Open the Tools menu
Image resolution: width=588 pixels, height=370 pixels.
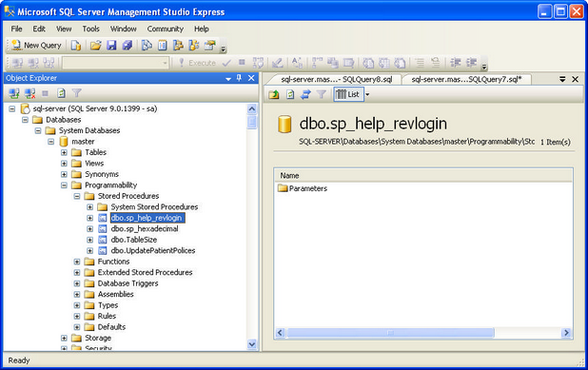tap(90, 29)
